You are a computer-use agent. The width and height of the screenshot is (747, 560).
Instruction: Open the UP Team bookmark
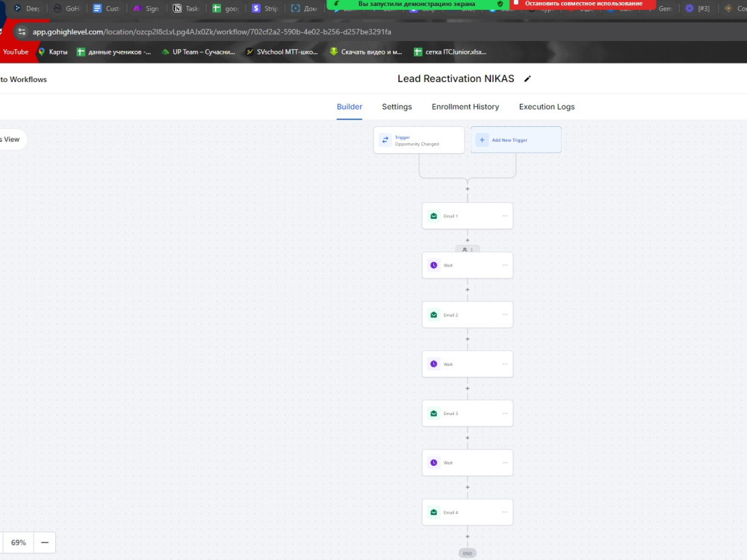point(198,52)
